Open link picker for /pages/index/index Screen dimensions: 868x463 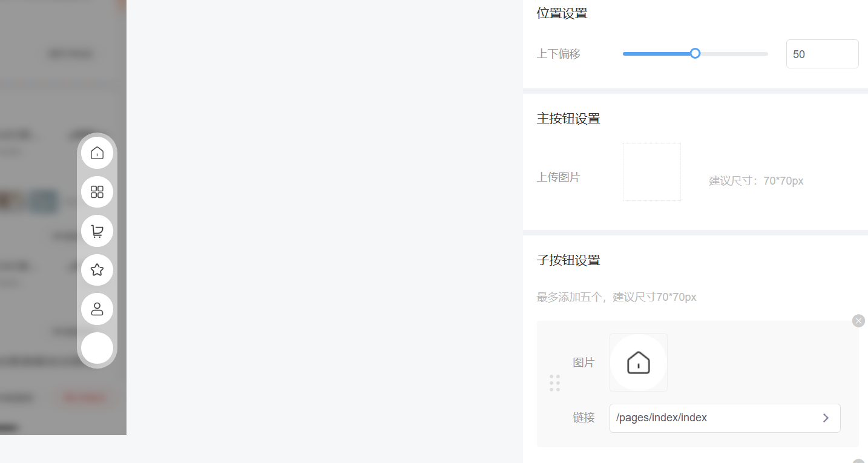click(x=826, y=418)
